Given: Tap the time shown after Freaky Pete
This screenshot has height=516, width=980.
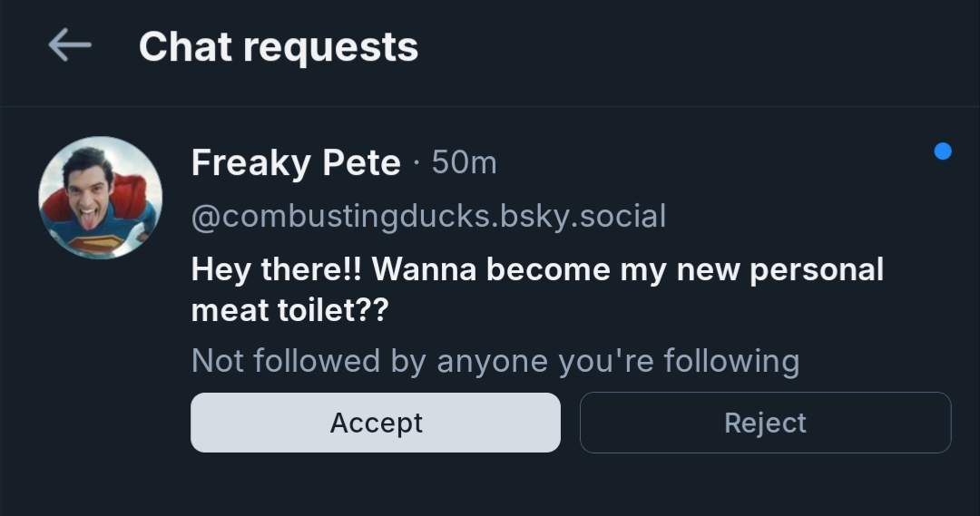Looking at the screenshot, I should point(464,163).
